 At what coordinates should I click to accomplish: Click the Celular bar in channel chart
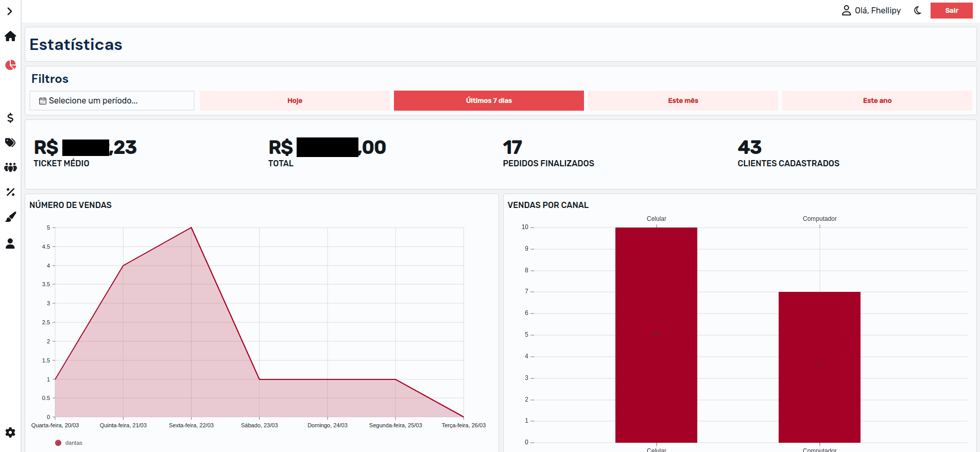pos(656,335)
